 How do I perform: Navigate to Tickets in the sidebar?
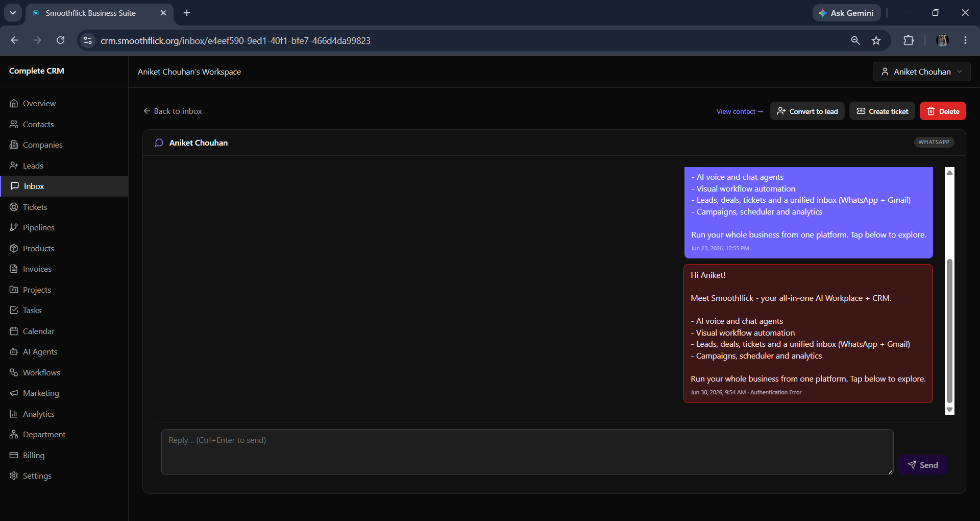coord(64,207)
